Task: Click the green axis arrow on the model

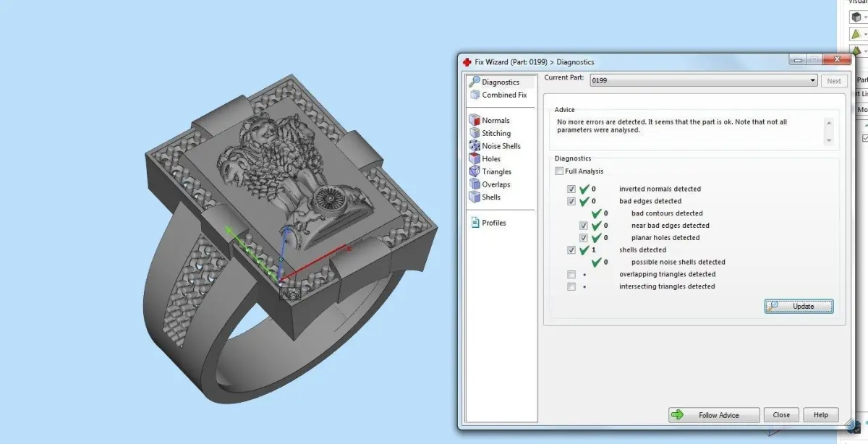Action: pos(252,252)
